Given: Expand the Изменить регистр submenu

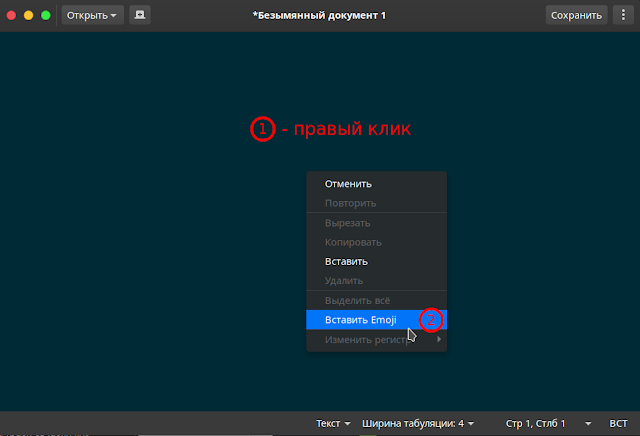Looking at the screenshot, I should click(376, 340).
